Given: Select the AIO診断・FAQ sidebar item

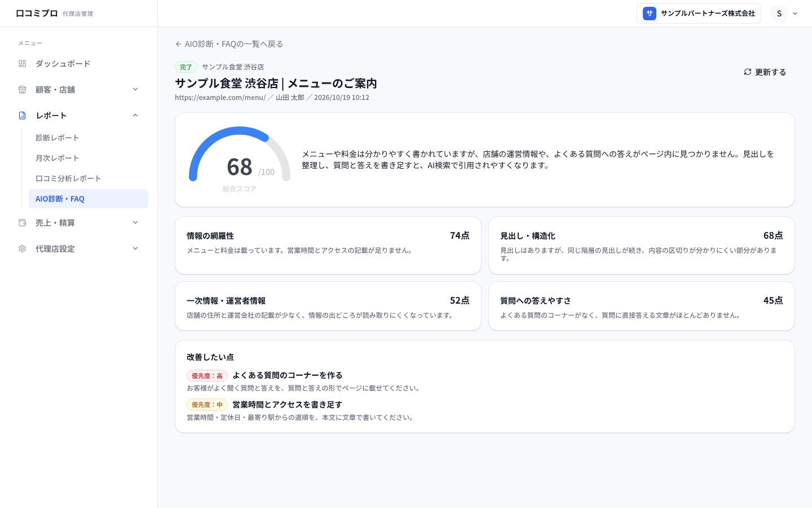Looking at the screenshot, I should coord(89,199).
